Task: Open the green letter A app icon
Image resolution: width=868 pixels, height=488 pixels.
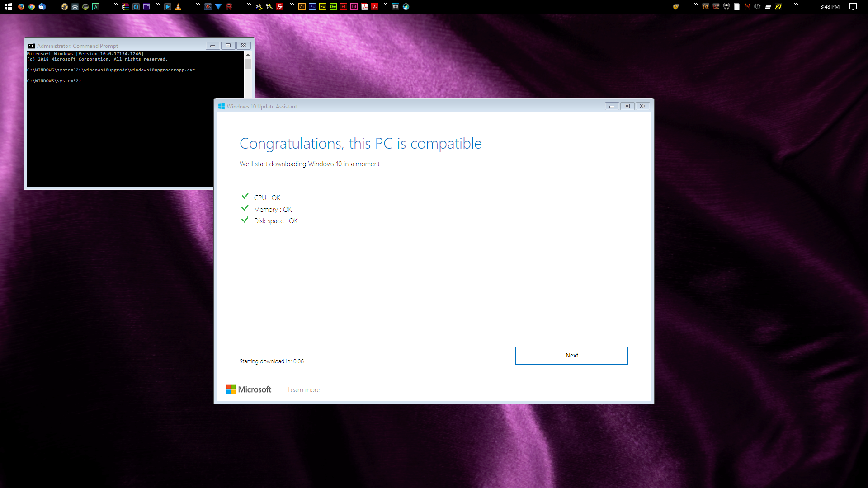Action: (x=96, y=7)
